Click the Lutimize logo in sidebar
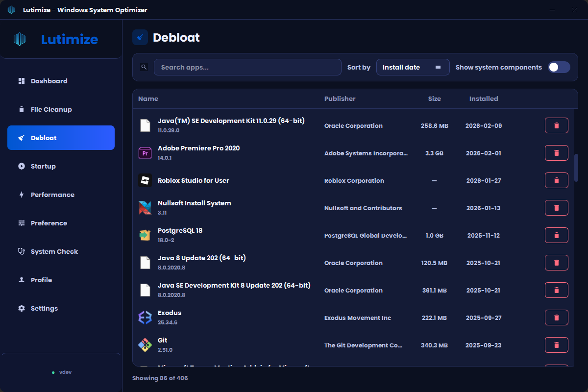Screen dimensions: 588x392 coord(19,39)
